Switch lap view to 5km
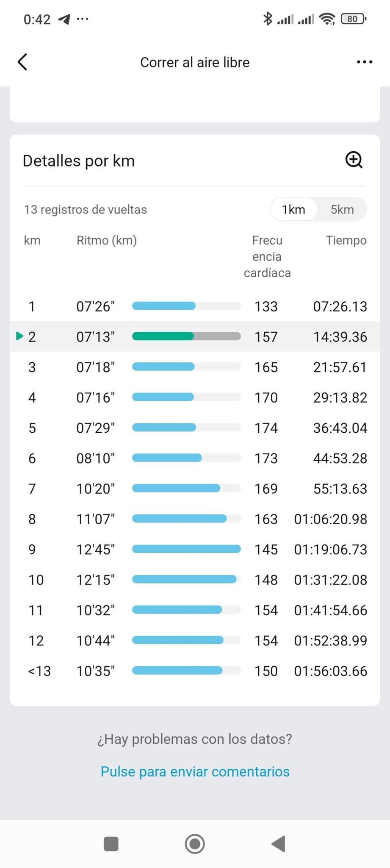 (x=342, y=209)
